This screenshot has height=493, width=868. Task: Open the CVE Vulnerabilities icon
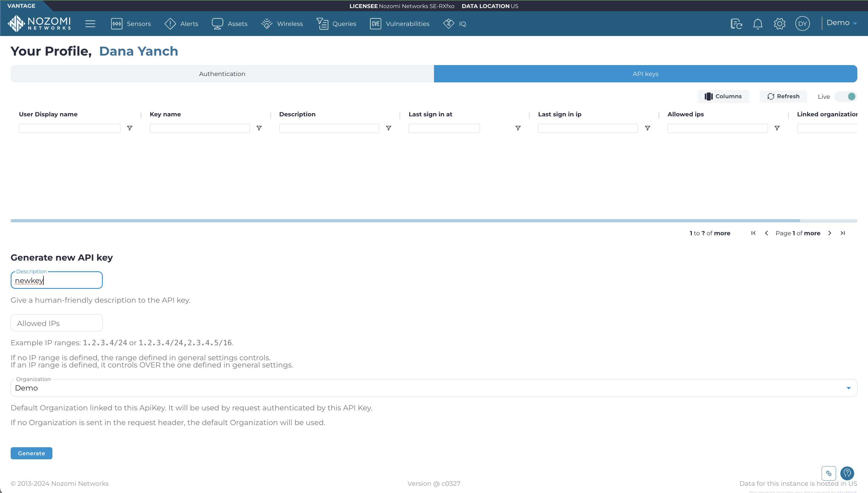(x=376, y=24)
